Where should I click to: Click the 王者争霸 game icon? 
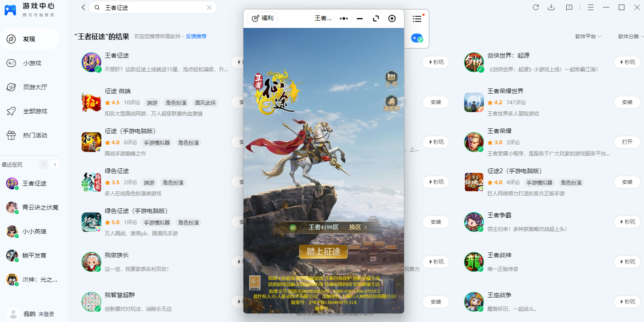click(474, 222)
